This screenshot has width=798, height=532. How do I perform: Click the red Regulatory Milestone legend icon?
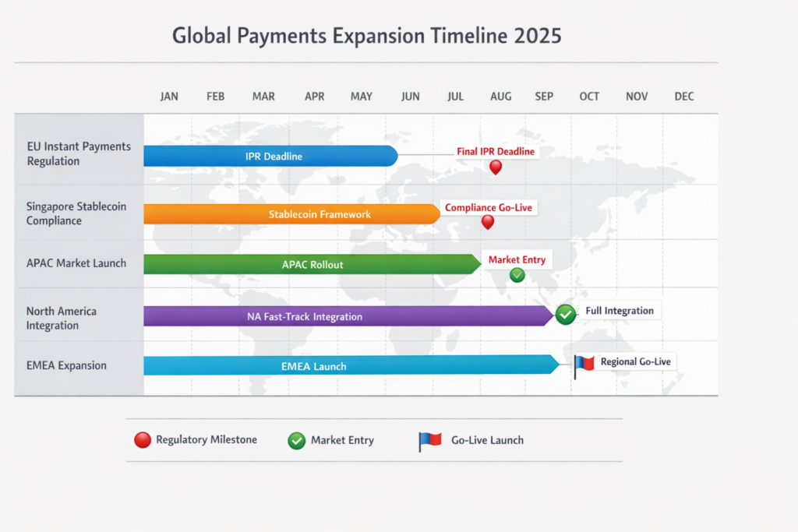tap(142, 440)
